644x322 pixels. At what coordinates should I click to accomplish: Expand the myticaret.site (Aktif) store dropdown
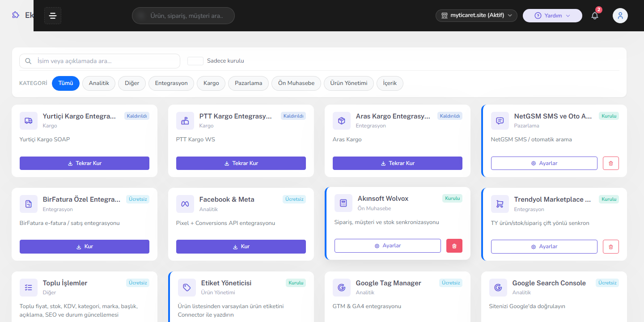(476, 16)
